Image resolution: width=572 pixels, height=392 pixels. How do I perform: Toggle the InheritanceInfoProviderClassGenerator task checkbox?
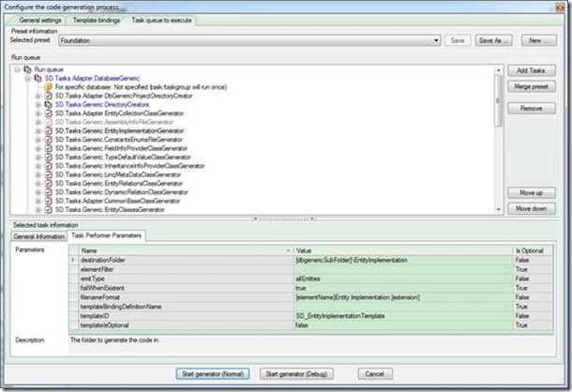click(x=48, y=166)
